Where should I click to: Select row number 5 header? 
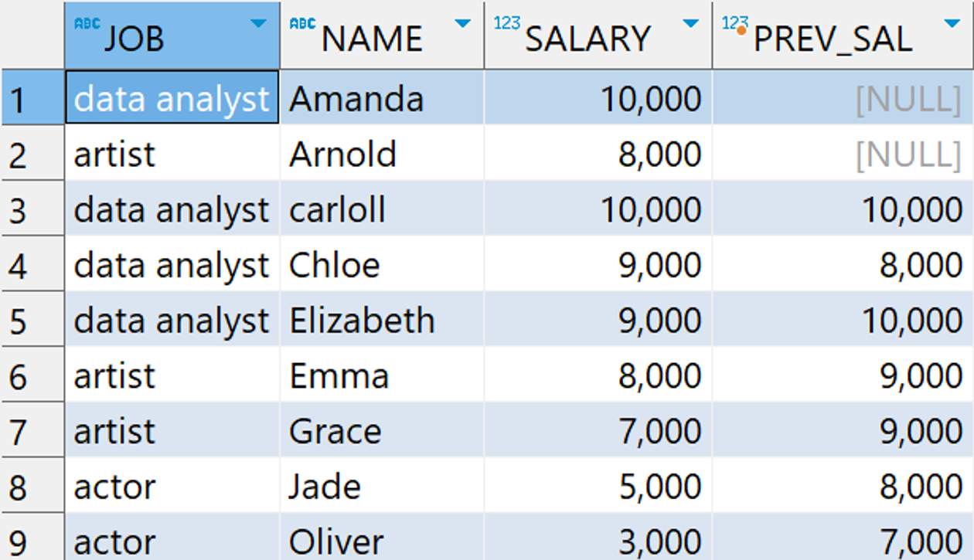point(32,320)
